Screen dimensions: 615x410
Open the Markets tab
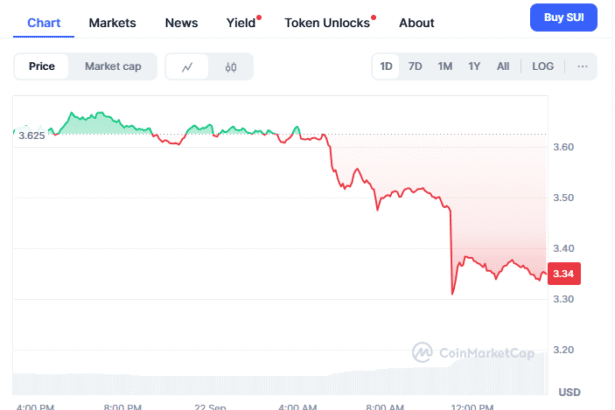(113, 22)
